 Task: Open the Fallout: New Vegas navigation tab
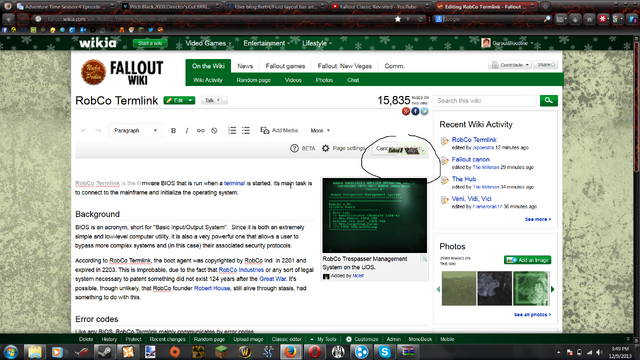tap(344, 66)
